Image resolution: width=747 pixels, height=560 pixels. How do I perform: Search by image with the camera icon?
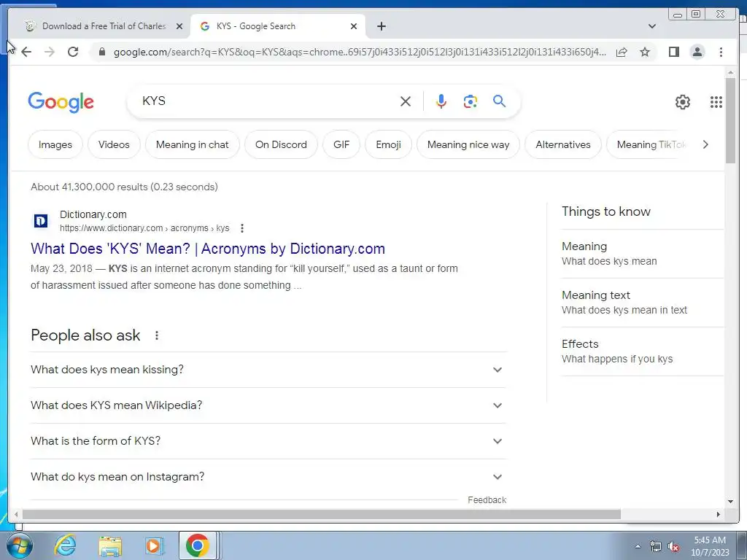(471, 101)
